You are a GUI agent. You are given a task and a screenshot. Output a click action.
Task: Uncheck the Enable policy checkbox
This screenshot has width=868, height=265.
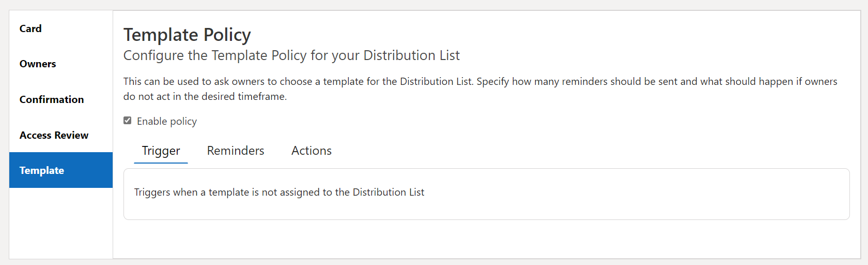point(128,121)
